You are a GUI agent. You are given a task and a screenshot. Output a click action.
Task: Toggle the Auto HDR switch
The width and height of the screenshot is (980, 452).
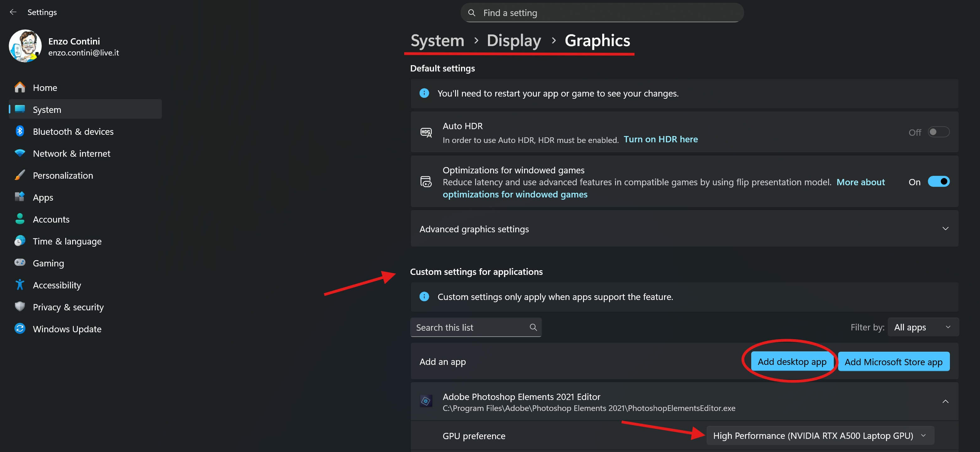938,132
